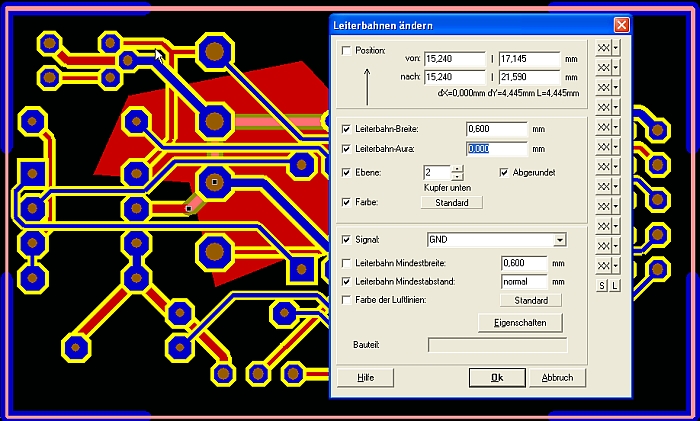Expand the arrow beside the bottommost XX preset
Viewport: 700px width, 421px height.
pyautogui.click(x=615, y=267)
